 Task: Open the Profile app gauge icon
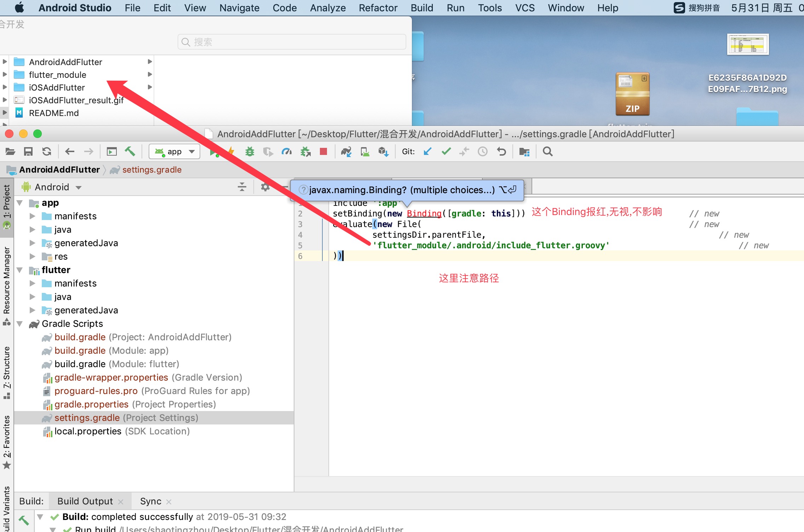(x=287, y=152)
